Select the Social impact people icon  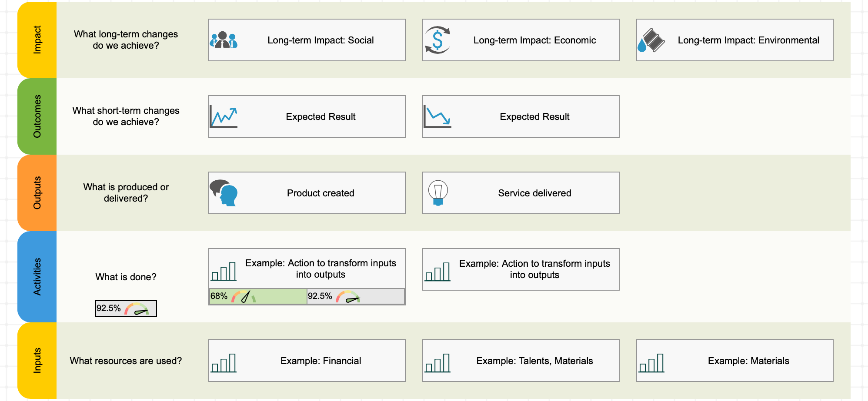point(224,40)
